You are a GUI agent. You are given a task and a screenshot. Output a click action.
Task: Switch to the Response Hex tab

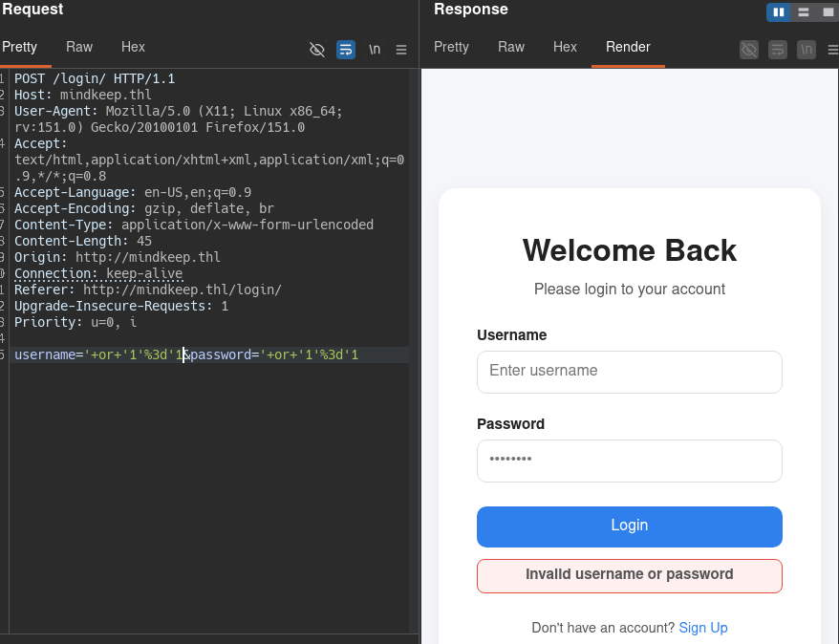point(565,47)
